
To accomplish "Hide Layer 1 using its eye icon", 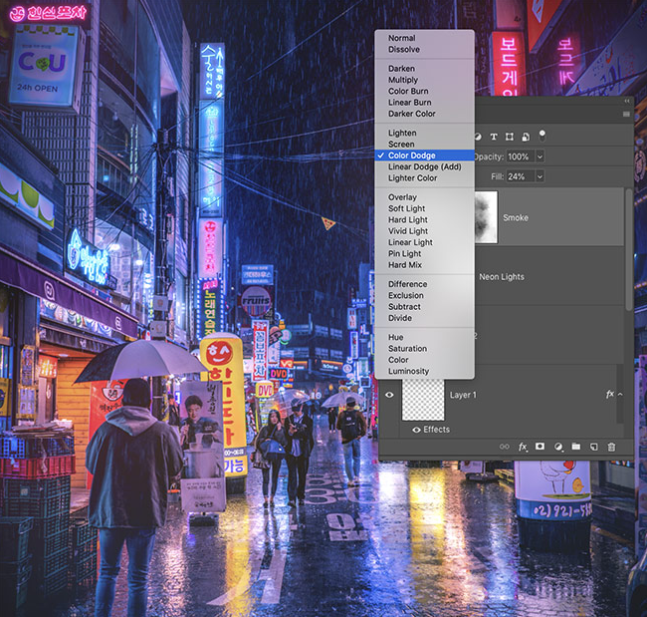I will (x=389, y=395).
